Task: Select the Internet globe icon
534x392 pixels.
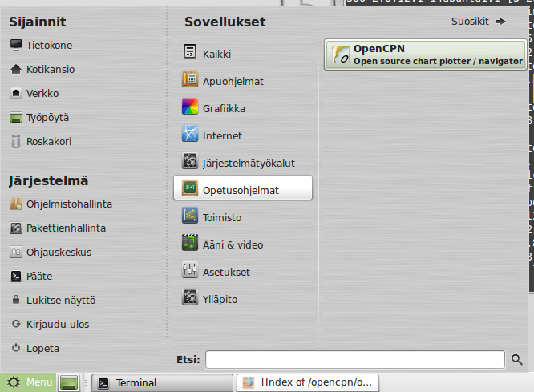Action: point(190,134)
